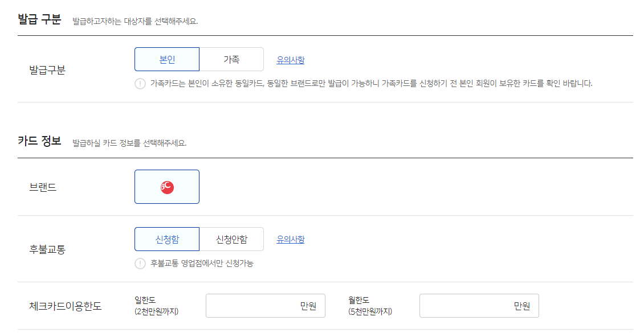Choose 신청안함 for postpaid transit
The height and width of the screenshot is (333, 644).
pos(231,239)
